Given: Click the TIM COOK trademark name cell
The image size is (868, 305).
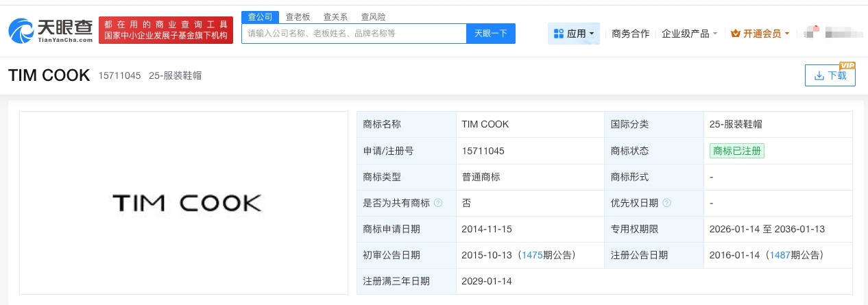Looking at the screenshot, I should 530,125.
